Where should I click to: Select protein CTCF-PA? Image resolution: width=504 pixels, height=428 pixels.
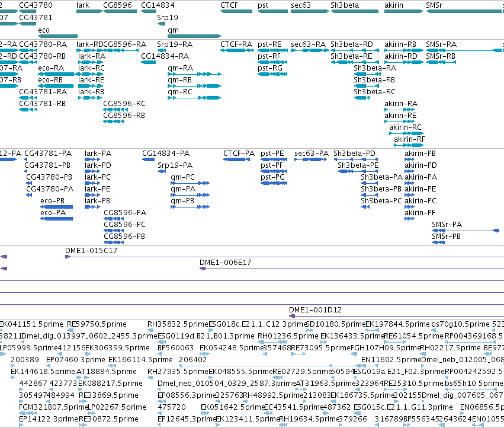239,154
